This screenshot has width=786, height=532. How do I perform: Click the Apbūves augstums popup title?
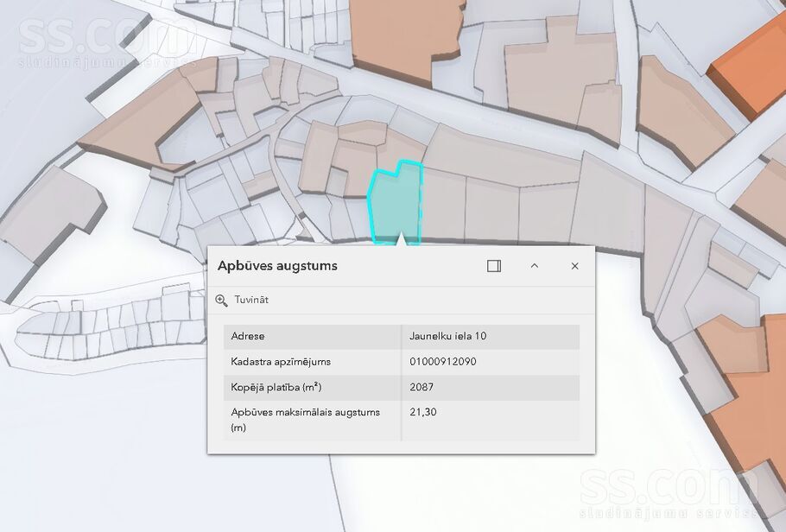277,266
